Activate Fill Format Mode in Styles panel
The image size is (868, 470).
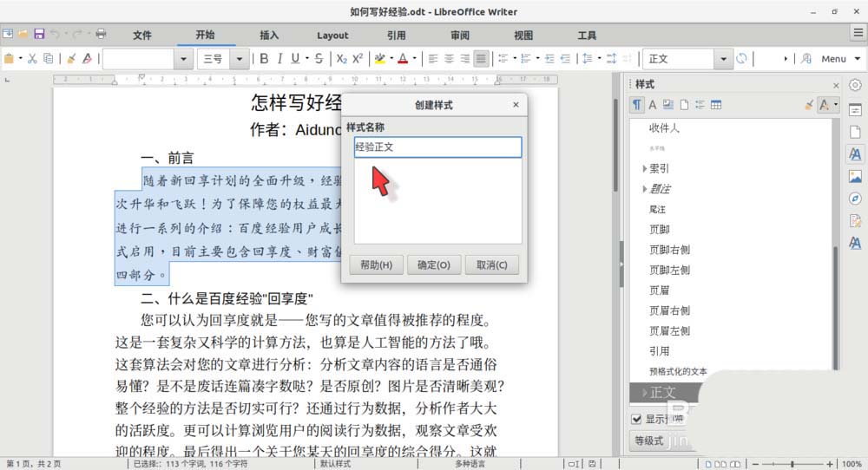[x=809, y=105]
